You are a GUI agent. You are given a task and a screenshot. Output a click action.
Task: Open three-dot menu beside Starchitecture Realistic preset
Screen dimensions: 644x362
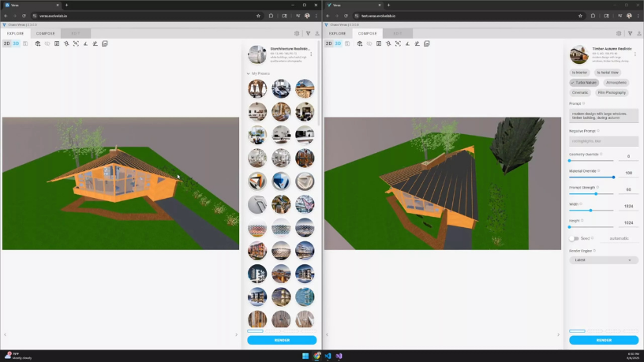click(311, 54)
